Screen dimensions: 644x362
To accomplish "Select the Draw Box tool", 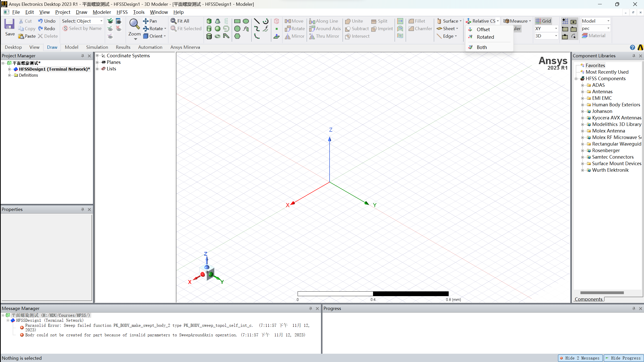I will pyautogui.click(x=209, y=21).
